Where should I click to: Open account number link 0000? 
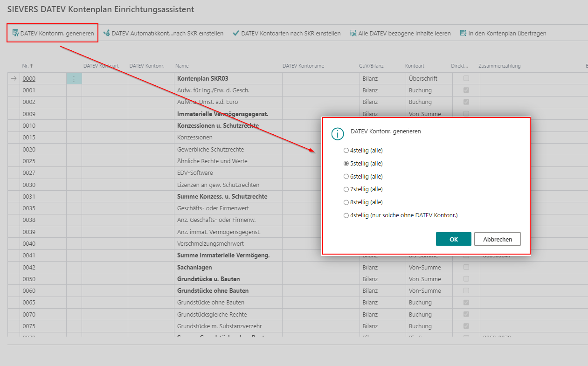[x=29, y=79]
